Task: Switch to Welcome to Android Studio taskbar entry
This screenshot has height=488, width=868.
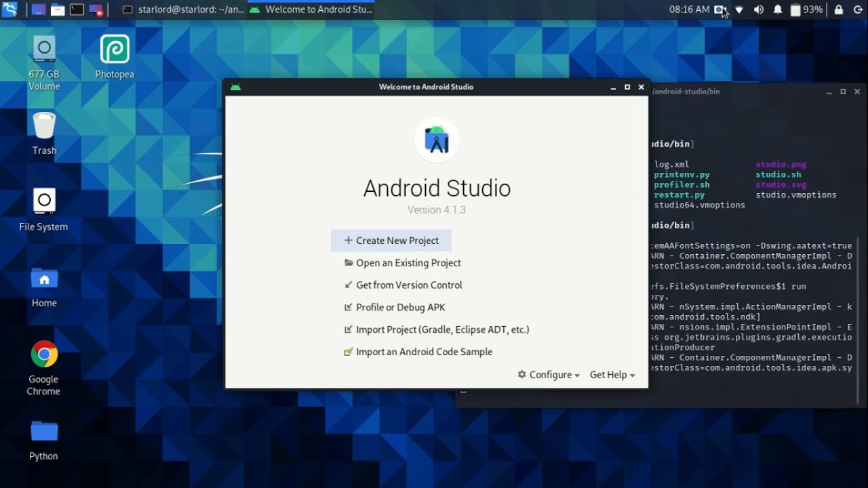Action: pos(311,9)
